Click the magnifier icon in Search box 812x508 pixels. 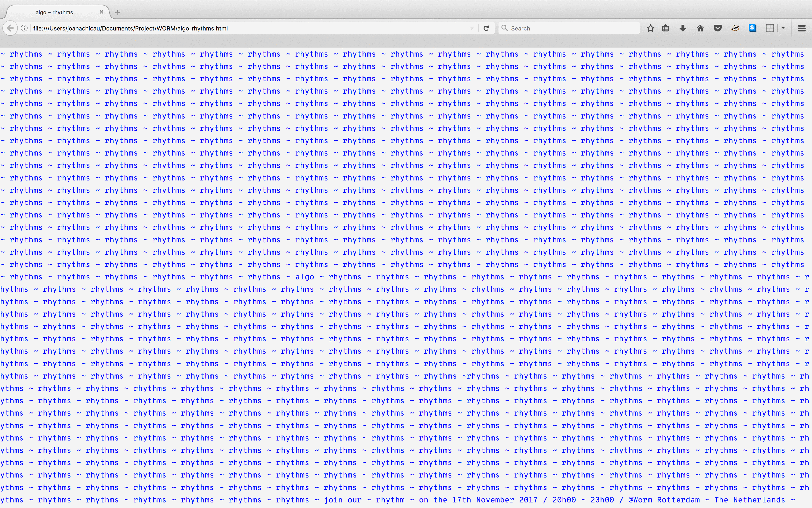[x=504, y=28]
